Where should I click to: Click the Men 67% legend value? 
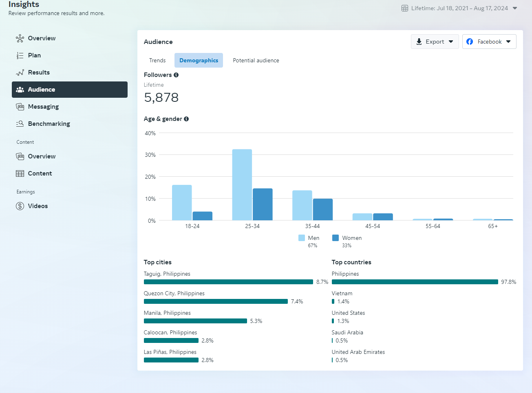point(313,246)
